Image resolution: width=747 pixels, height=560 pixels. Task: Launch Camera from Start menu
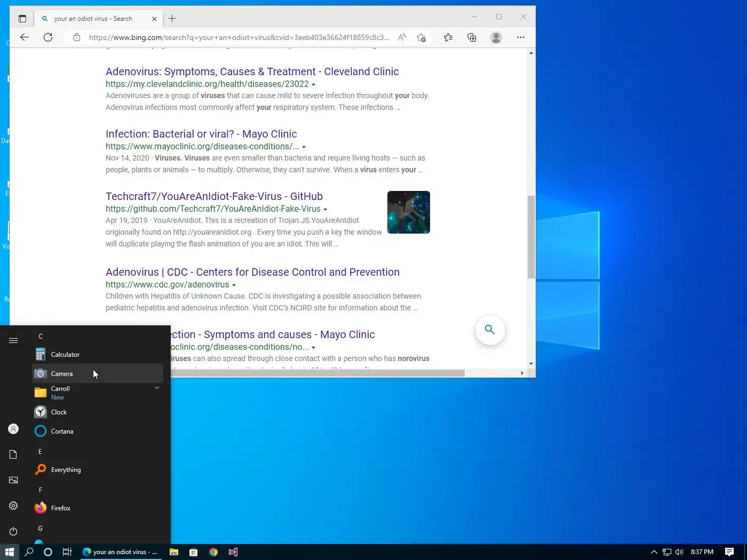coord(98,374)
